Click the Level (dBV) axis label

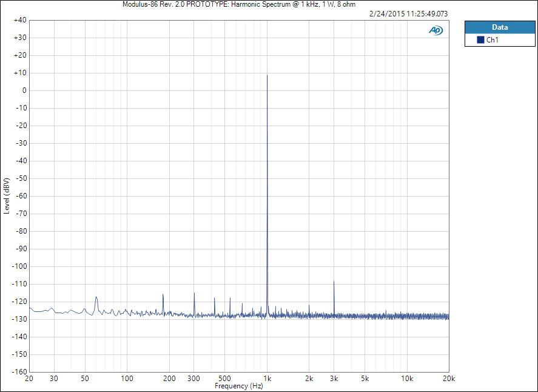7,196
